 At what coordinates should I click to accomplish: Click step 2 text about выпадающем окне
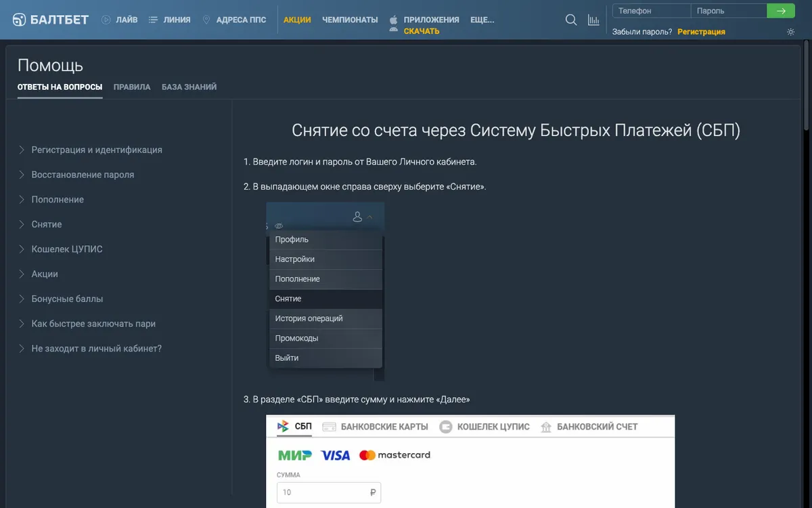(x=365, y=186)
